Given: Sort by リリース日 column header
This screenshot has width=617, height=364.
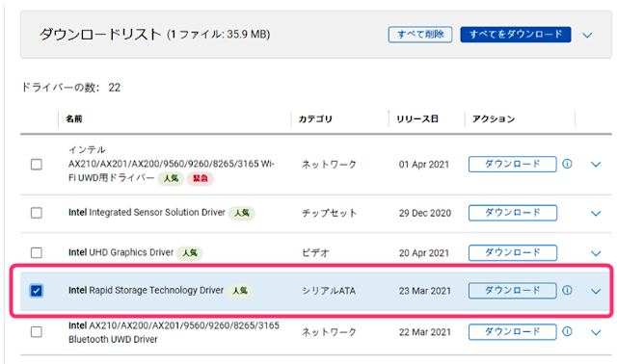Looking at the screenshot, I should coord(417,118).
